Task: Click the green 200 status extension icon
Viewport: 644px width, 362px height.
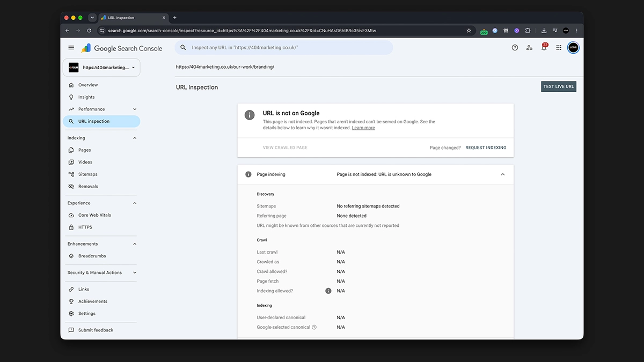Action: pyautogui.click(x=484, y=31)
